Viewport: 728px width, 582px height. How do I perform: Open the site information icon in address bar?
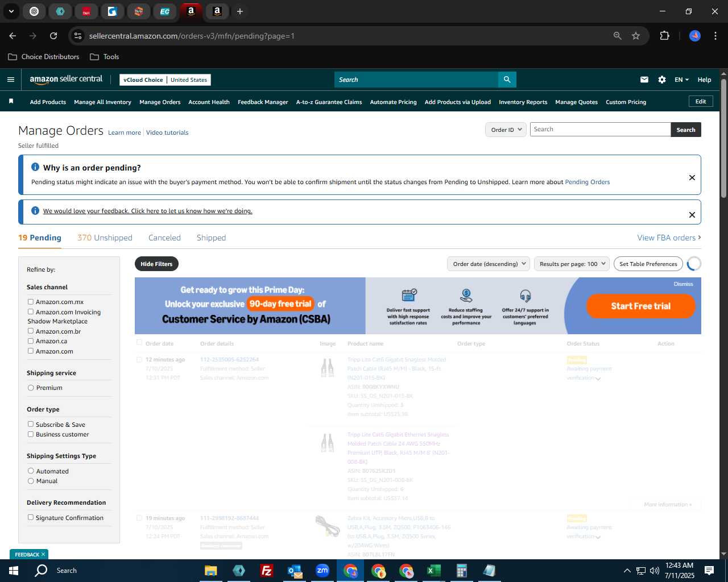click(x=78, y=36)
